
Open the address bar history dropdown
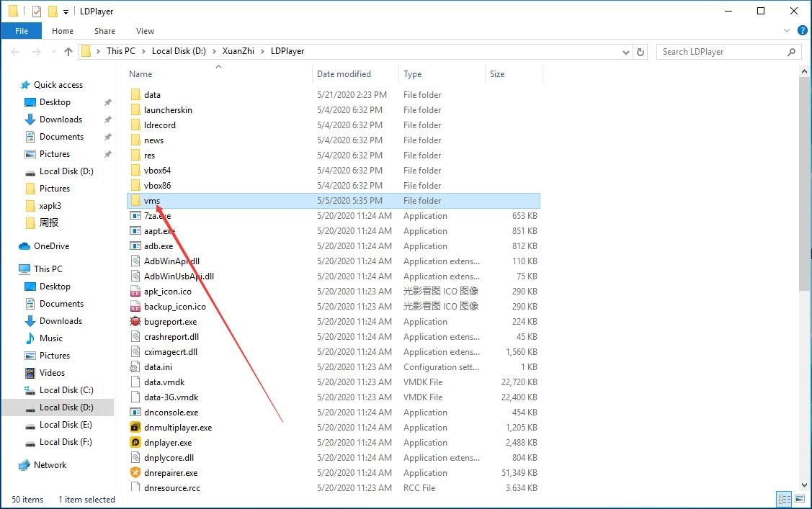click(x=625, y=51)
